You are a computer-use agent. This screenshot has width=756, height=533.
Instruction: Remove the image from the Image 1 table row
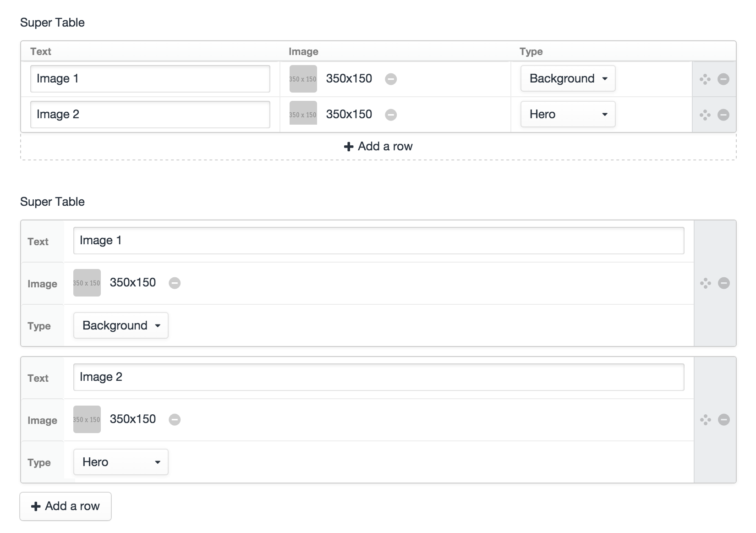[391, 79]
